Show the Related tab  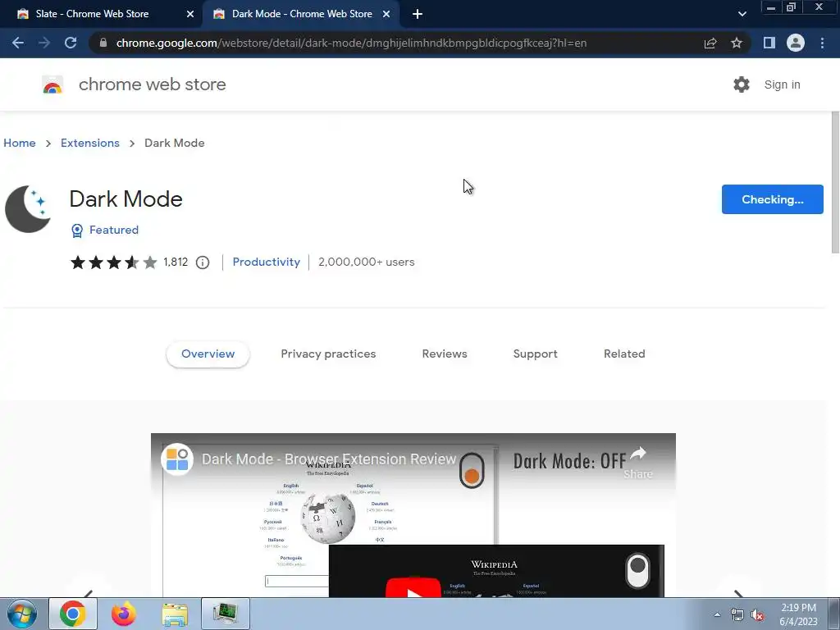pyautogui.click(x=624, y=354)
